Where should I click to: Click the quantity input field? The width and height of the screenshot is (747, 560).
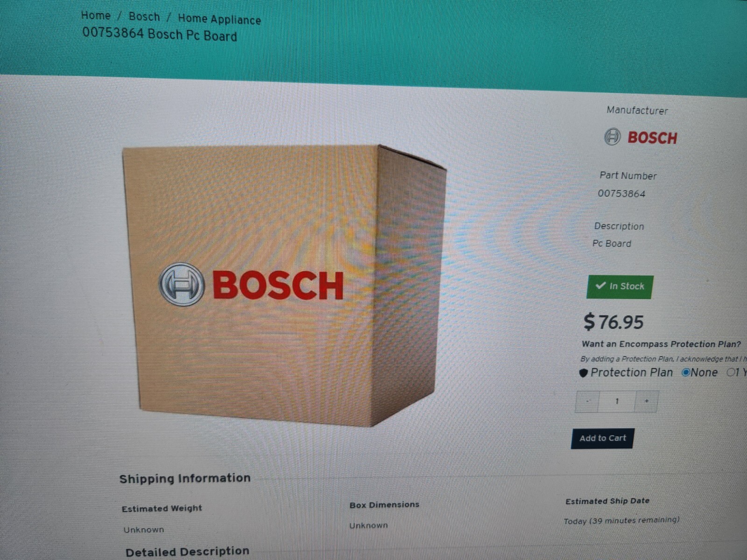617,401
